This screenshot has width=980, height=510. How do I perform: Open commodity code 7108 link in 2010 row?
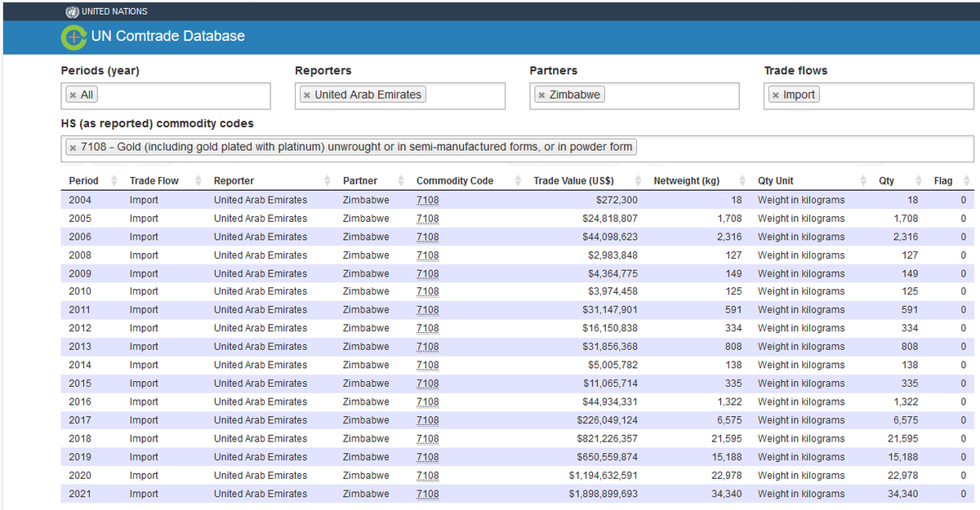click(x=427, y=291)
